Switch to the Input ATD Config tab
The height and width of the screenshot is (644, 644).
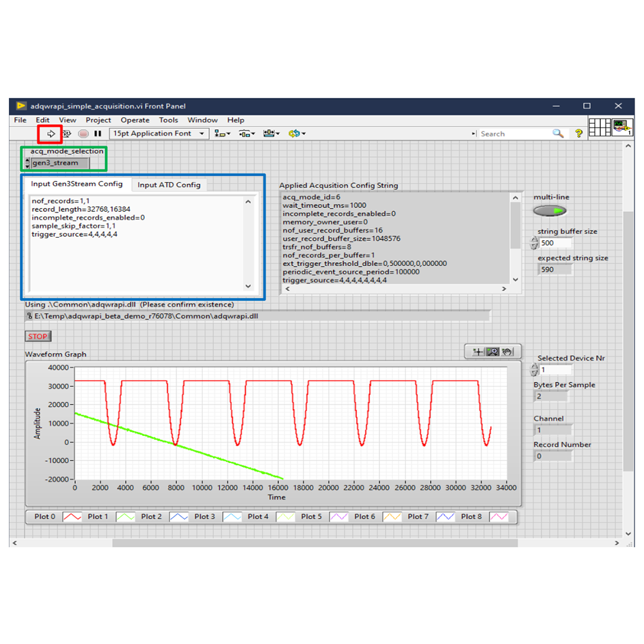tap(169, 185)
